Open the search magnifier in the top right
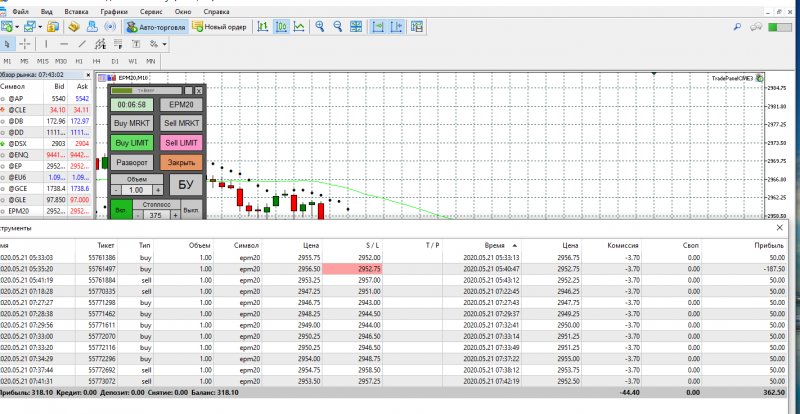The image size is (800, 414). [x=737, y=27]
